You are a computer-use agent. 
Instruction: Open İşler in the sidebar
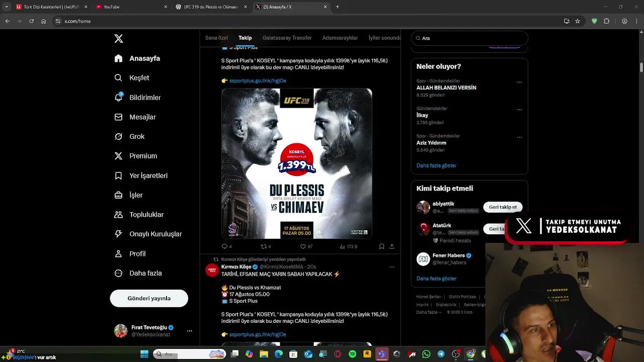click(x=128, y=195)
